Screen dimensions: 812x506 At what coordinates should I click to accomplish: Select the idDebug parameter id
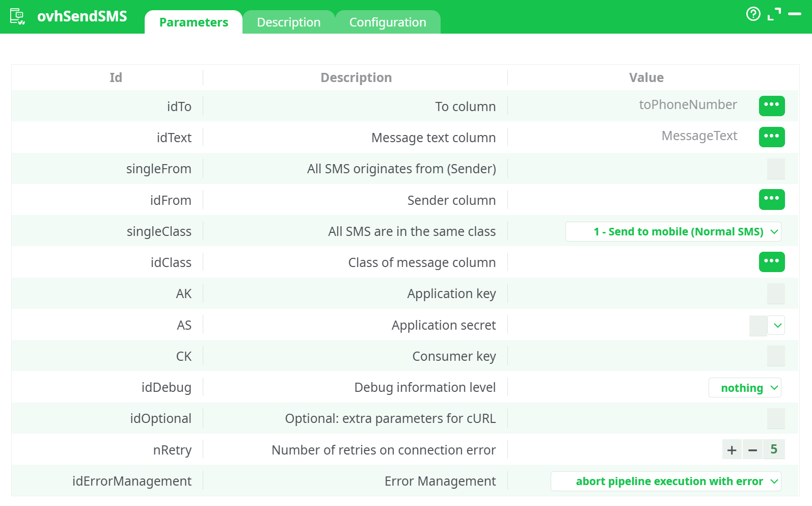coord(166,387)
